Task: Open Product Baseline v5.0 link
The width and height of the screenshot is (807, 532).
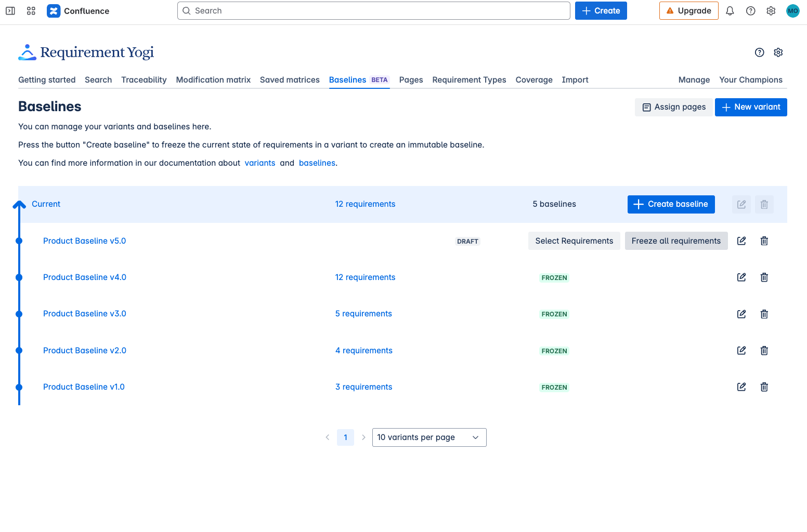Action: (x=84, y=241)
